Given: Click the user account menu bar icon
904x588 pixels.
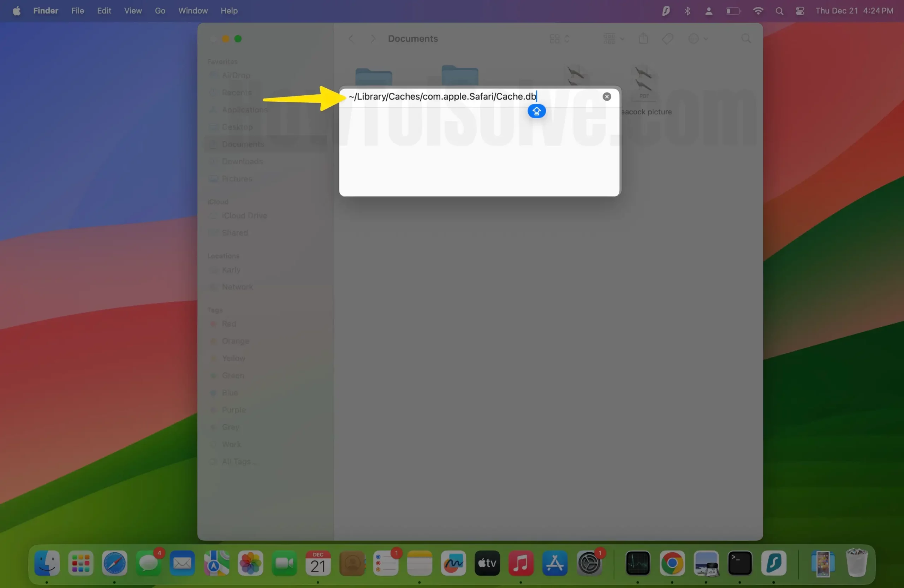Looking at the screenshot, I should [x=708, y=11].
